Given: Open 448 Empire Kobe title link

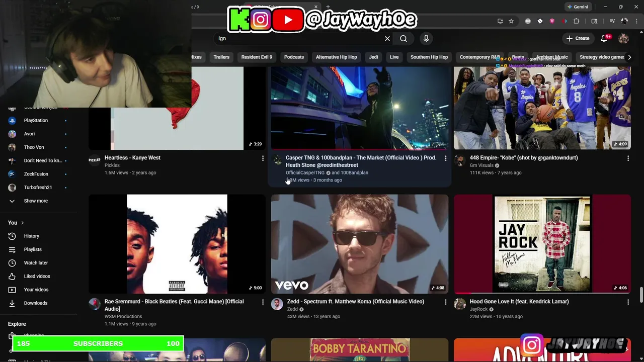Looking at the screenshot, I should [x=523, y=158].
